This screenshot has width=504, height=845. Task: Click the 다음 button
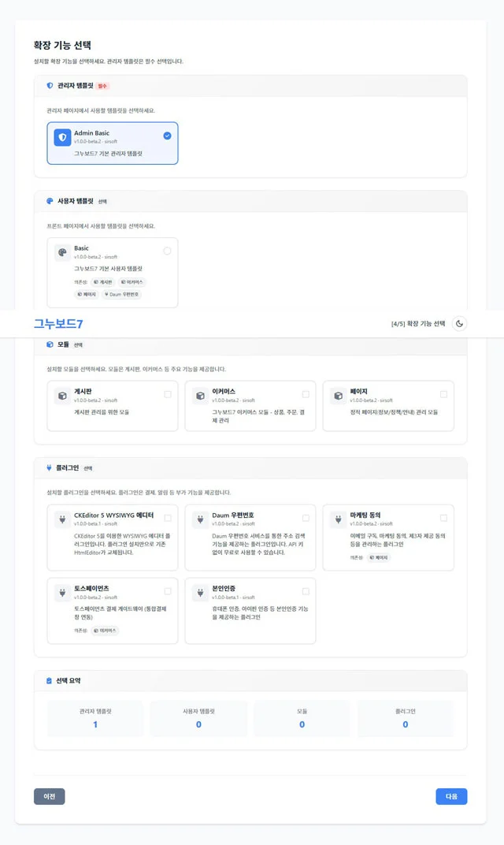451,796
